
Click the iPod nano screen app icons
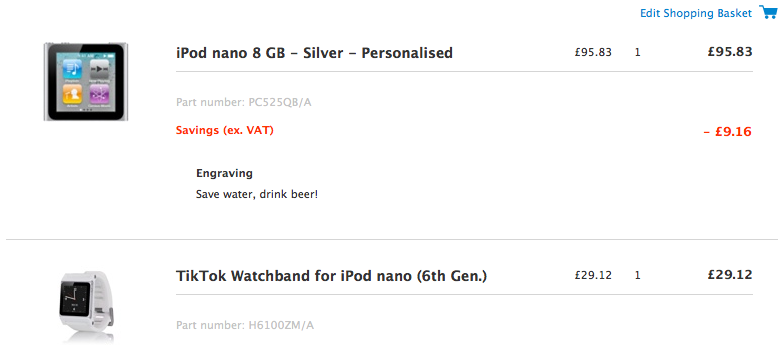(86, 81)
